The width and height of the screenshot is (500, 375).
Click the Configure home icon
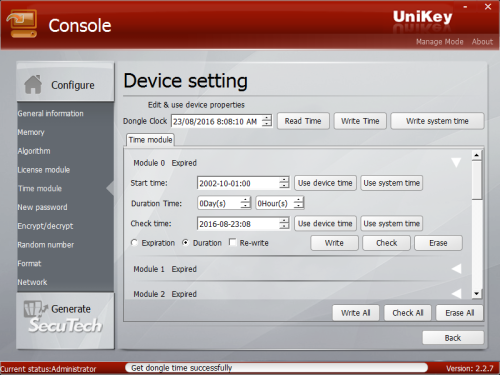click(33, 84)
